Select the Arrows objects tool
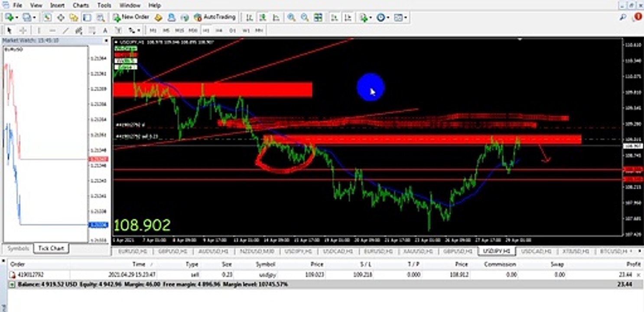This screenshot has width=644, height=312. click(x=131, y=30)
